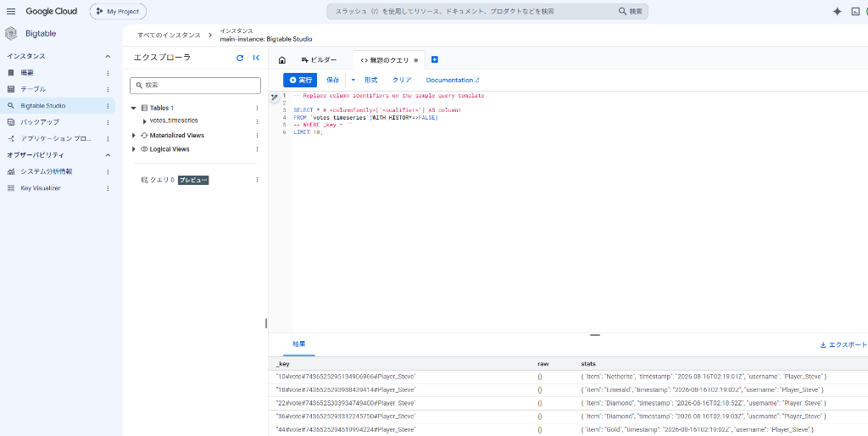Refresh the エクスプローラ explorer panel
Viewport: 868px width, 436px height.
(x=240, y=58)
